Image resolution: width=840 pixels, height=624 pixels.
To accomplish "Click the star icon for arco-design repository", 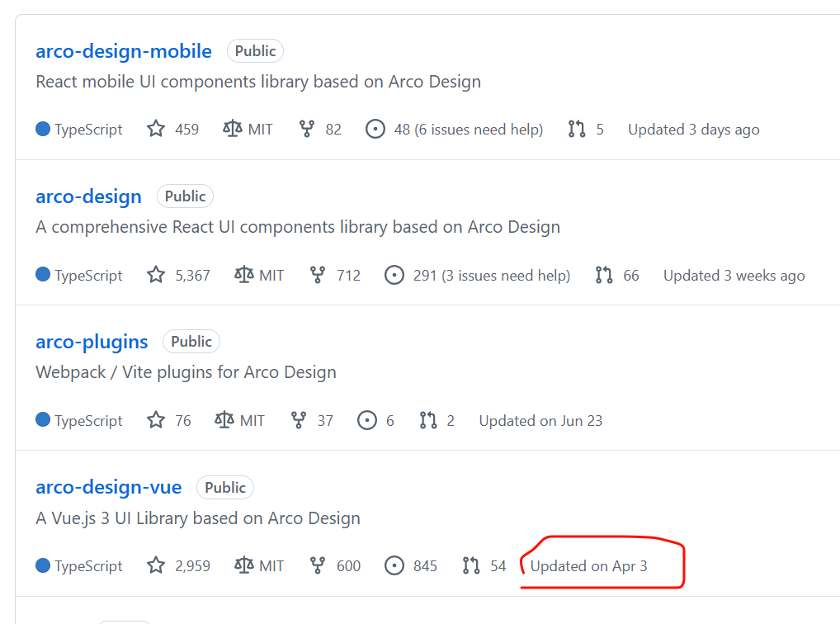I will tap(156, 275).
